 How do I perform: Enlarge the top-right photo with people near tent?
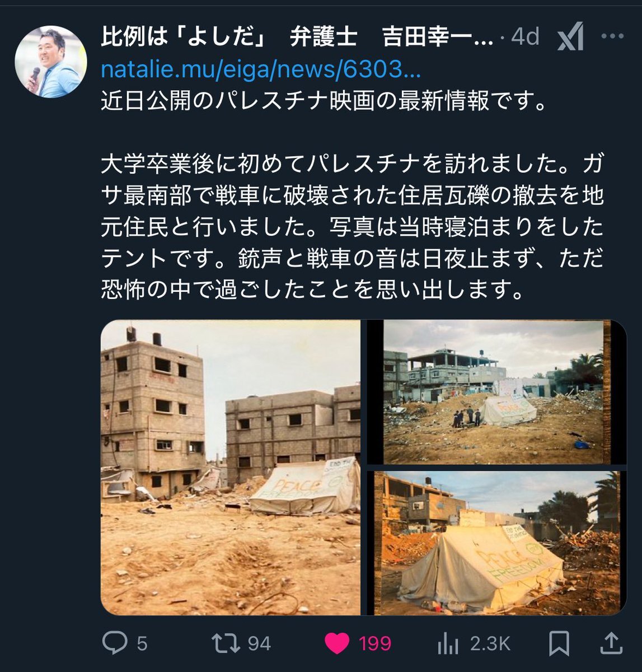[x=496, y=392]
